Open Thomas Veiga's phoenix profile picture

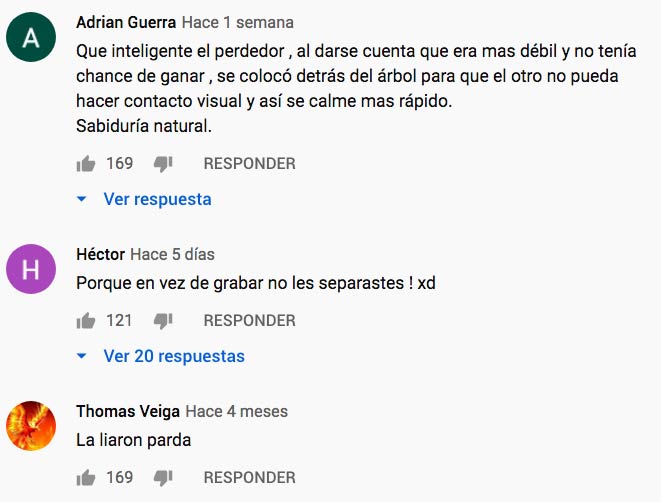[31, 426]
